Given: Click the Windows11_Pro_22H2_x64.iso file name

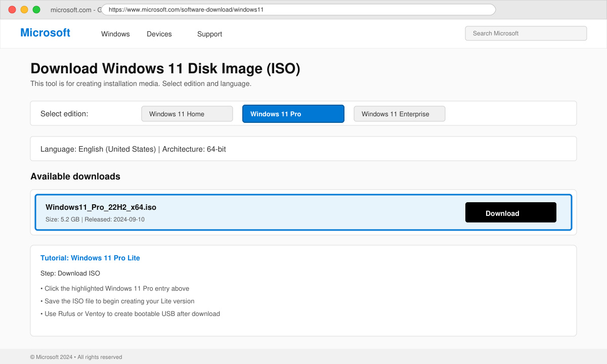Looking at the screenshot, I should (101, 207).
